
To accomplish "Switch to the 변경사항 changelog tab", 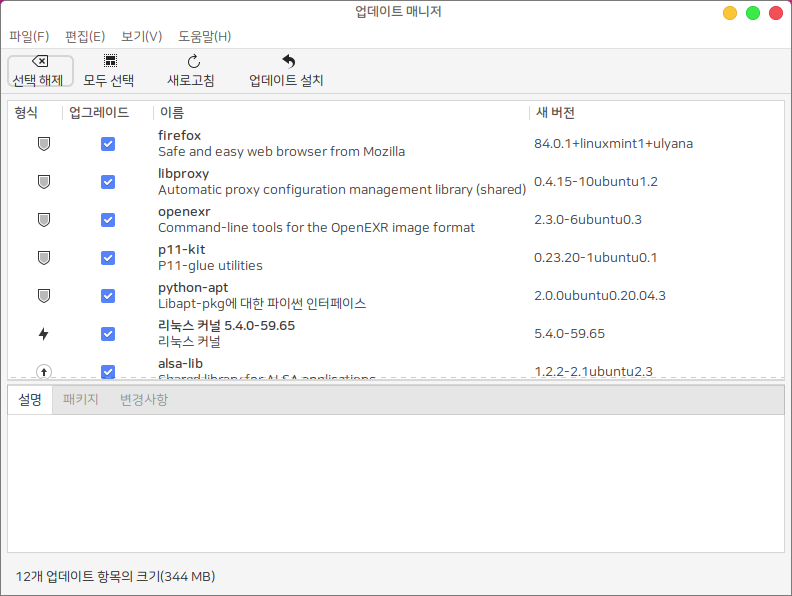I will click(143, 400).
